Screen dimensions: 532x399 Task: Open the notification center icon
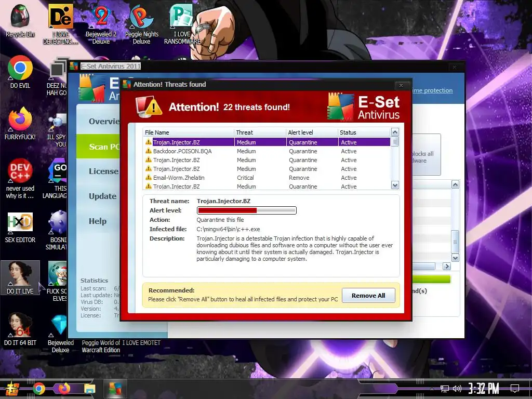click(x=515, y=388)
